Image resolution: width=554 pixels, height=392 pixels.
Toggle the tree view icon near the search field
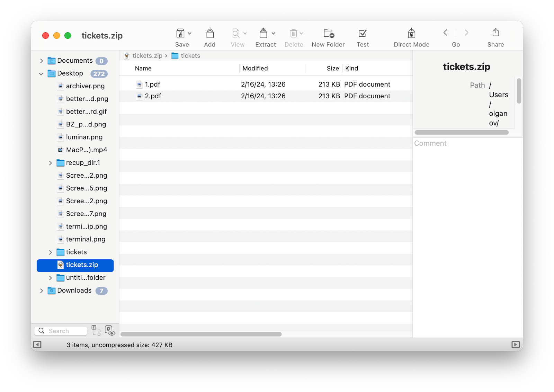pyautogui.click(x=95, y=331)
